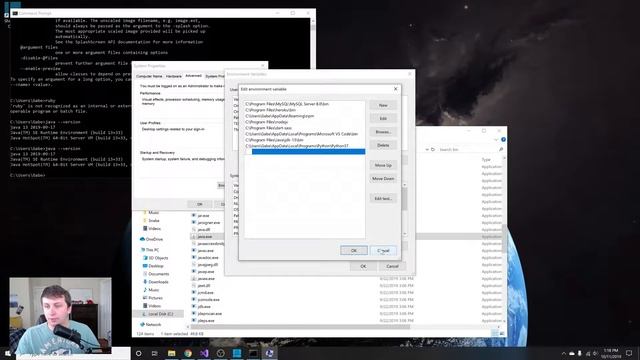Viewport: 640px width, 360px height.
Task: Close the Edit environment variable dialog
Action: click(x=395, y=89)
